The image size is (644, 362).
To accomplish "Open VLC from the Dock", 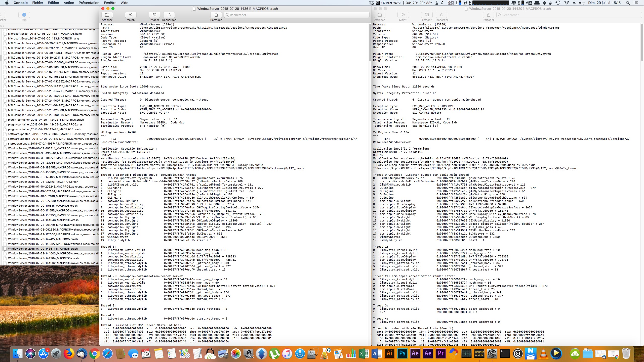I will point(543,353).
